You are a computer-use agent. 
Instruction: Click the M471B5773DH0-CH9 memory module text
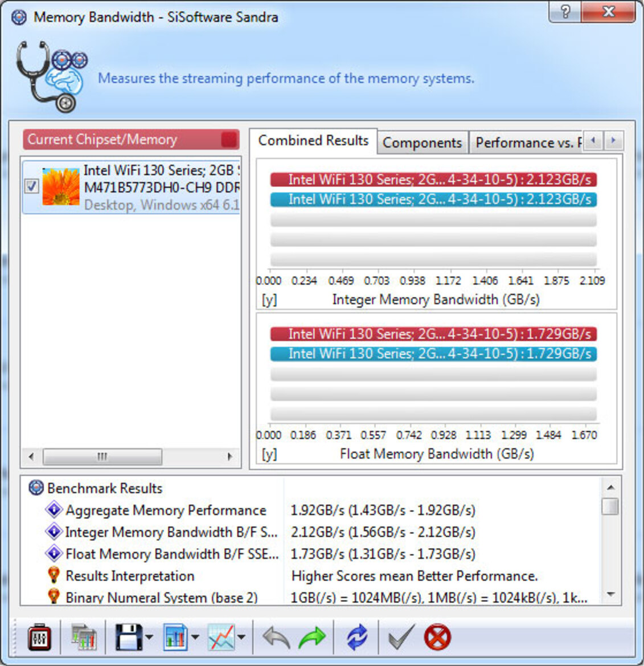162,187
